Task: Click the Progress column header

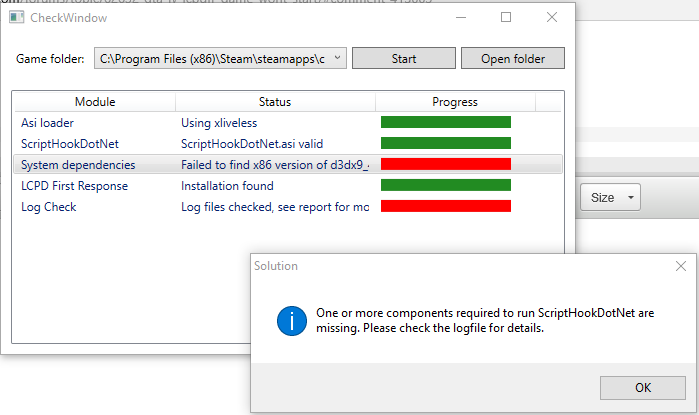Action: click(455, 102)
